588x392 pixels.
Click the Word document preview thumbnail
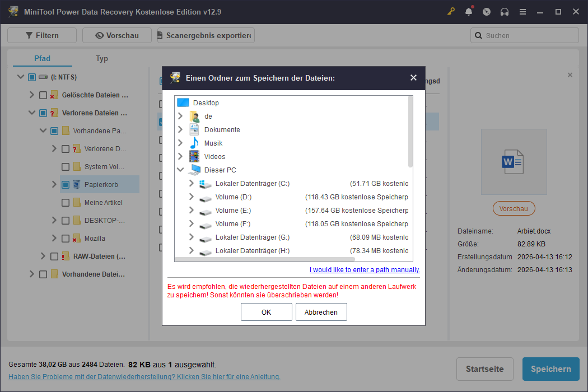(514, 162)
